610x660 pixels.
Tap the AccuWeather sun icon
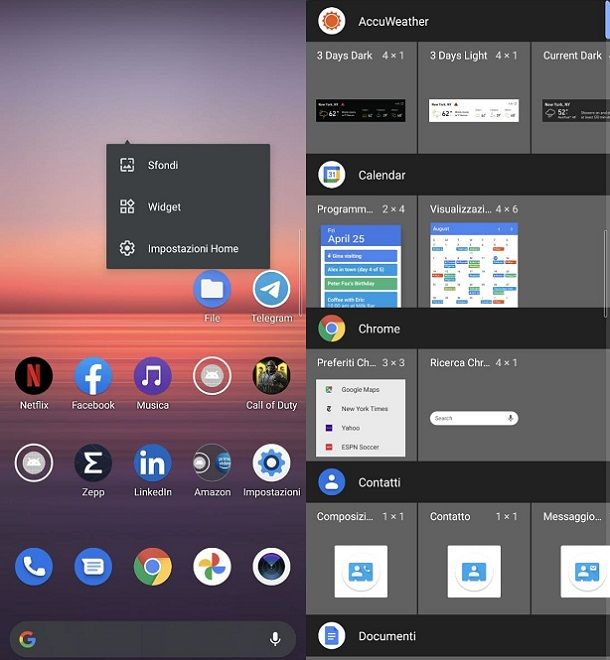point(332,21)
